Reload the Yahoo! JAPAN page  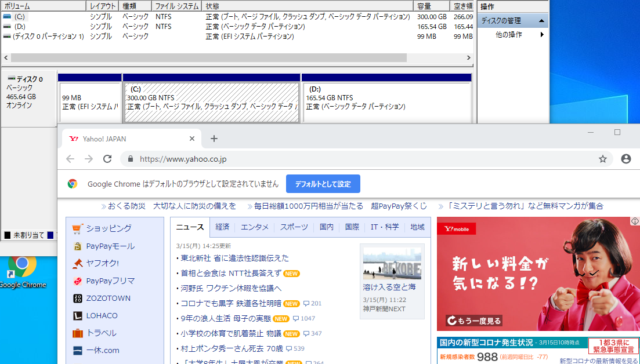point(107,159)
